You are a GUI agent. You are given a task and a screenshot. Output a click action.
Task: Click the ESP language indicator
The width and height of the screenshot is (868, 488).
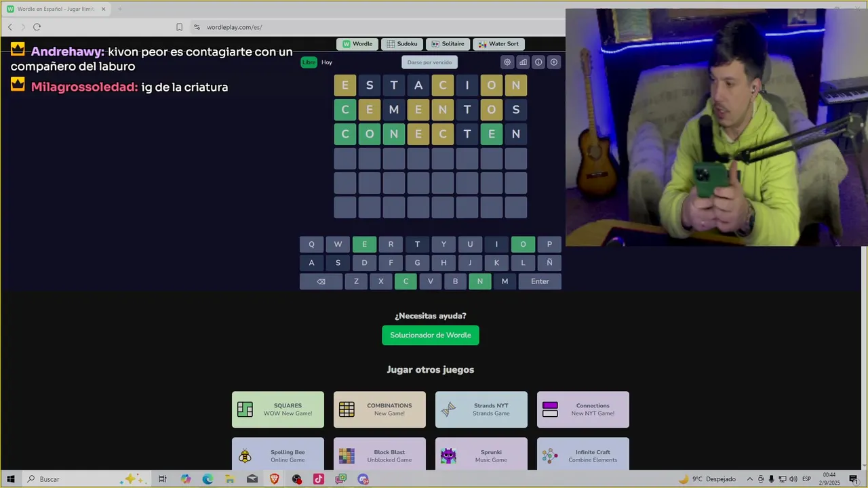coord(807,479)
